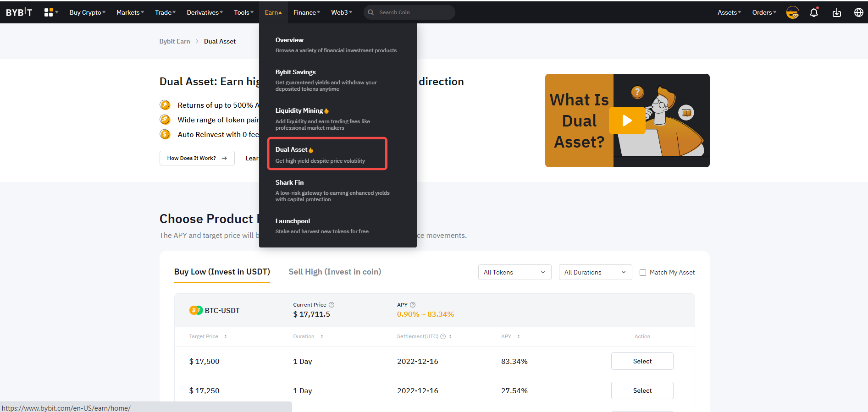This screenshot has width=868, height=412.
Task: Open the Assets dropdown in header
Action: click(x=729, y=12)
